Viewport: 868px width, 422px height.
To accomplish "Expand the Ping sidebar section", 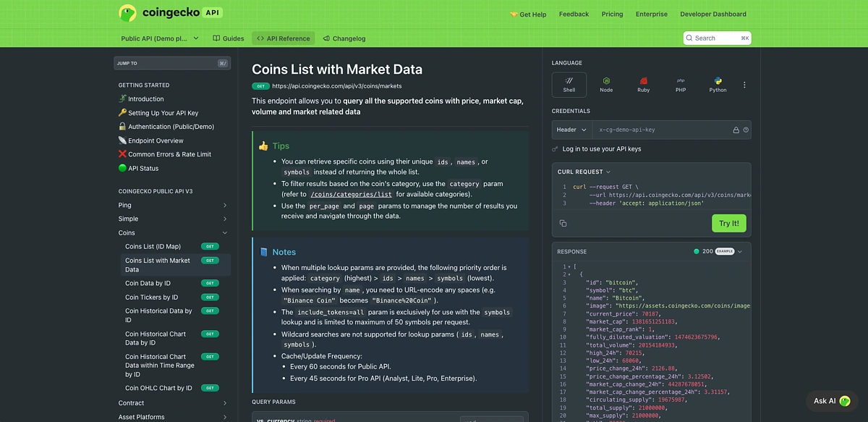I will coord(173,205).
